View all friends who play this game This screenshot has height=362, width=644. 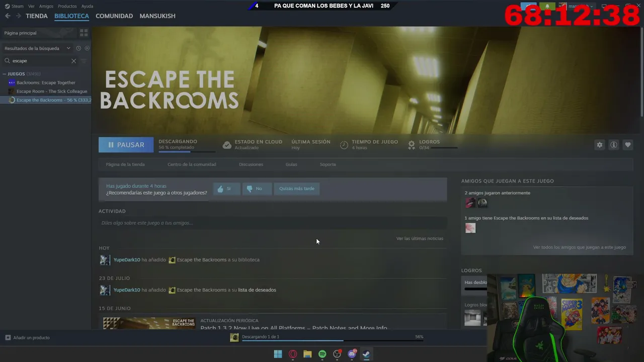580,247
